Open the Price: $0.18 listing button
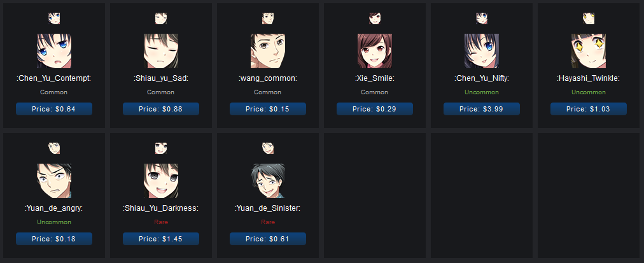 point(54,239)
